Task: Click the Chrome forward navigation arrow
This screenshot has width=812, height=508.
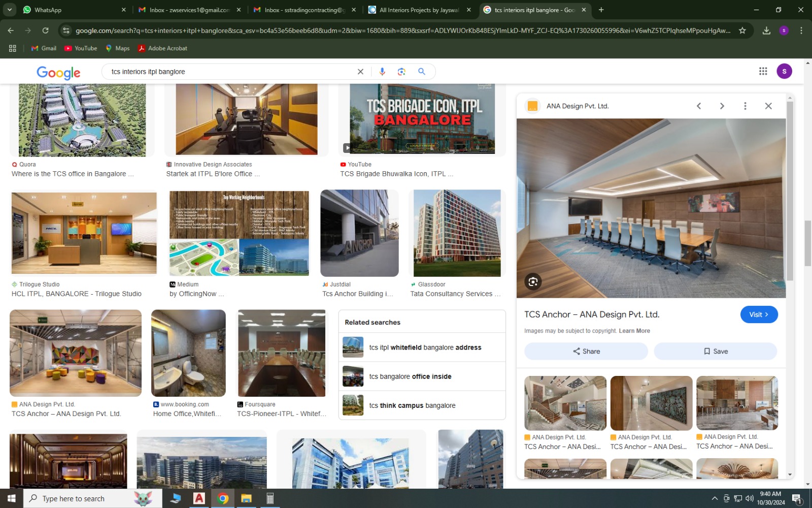Action: click(28, 30)
